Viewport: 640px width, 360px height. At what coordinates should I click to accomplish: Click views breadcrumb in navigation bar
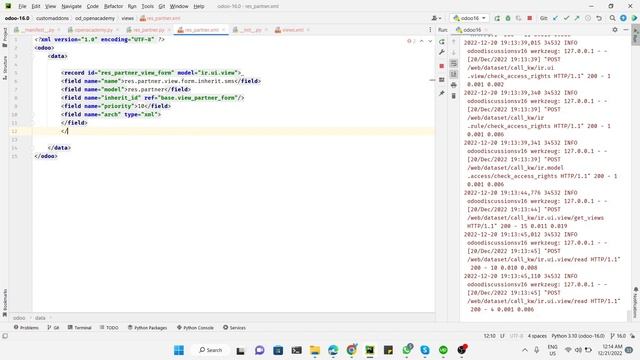pyautogui.click(x=127, y=18)
